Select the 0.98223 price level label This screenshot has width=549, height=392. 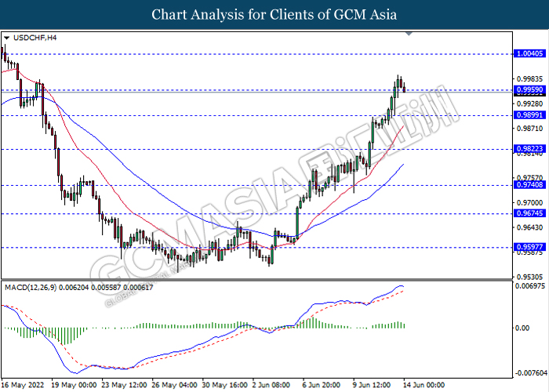[x=529, y=149]
